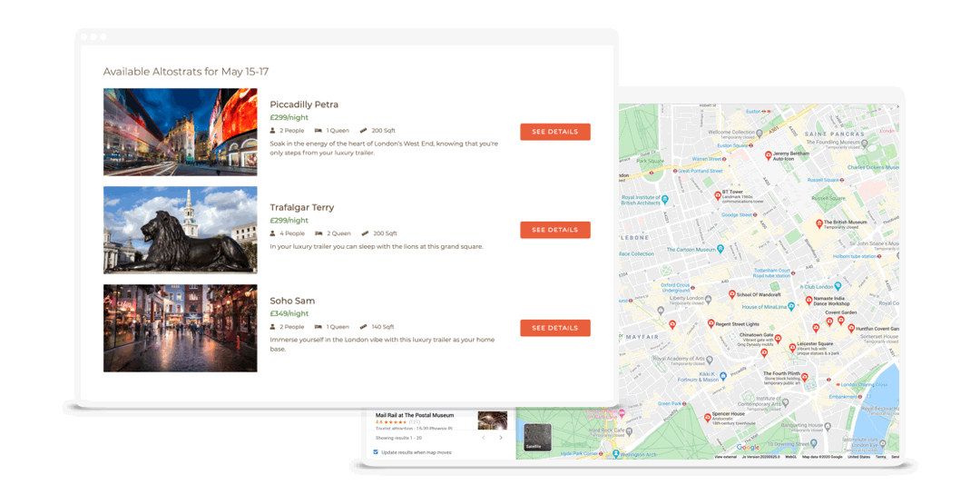The width and height of the screenshot is (980, 485).
Task: Click the House of MinaLima marker
Action: [x=790, y=306]
